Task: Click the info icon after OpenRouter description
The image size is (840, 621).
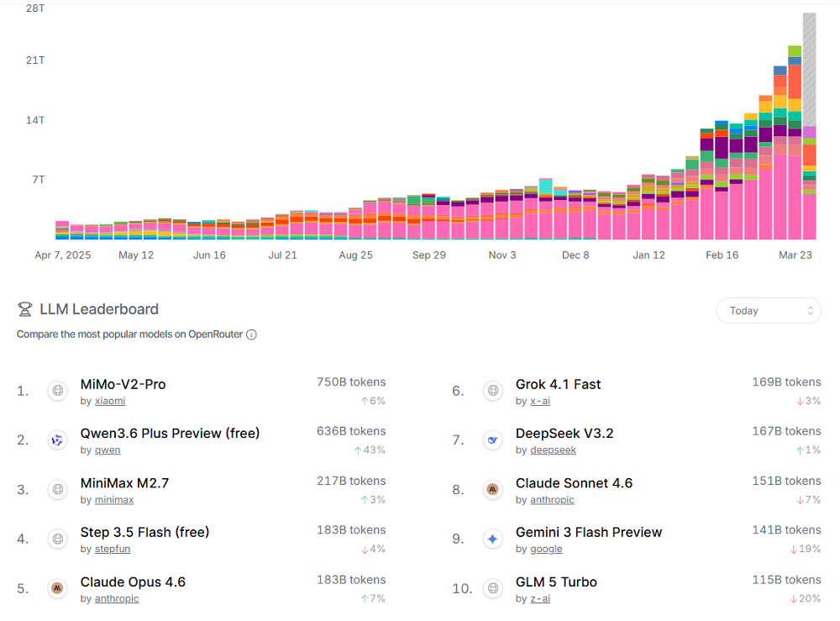Action: click(x=251, y=334)
